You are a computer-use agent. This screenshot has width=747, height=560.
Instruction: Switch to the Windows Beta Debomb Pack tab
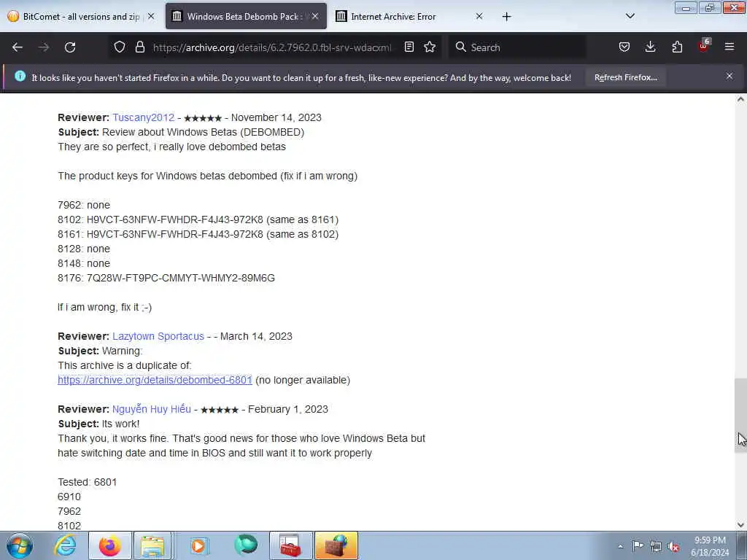coord(246,17)
